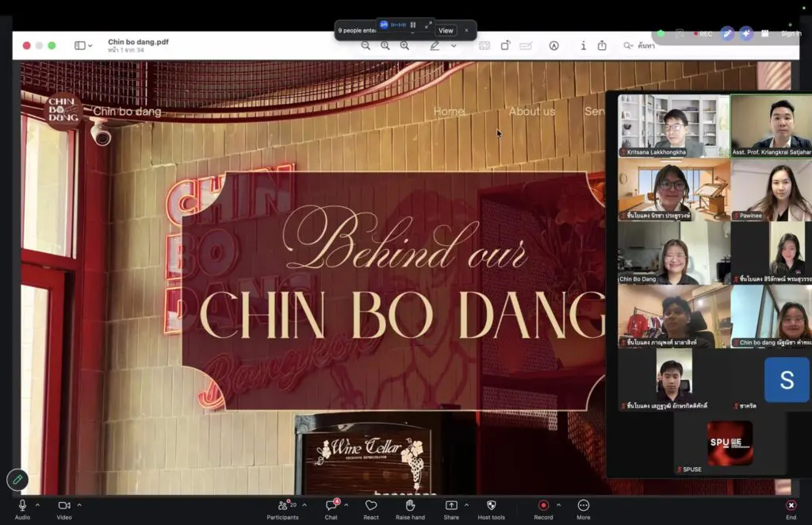
Task: Toggle meeting recording with Record button
Action: pos(543,509)
